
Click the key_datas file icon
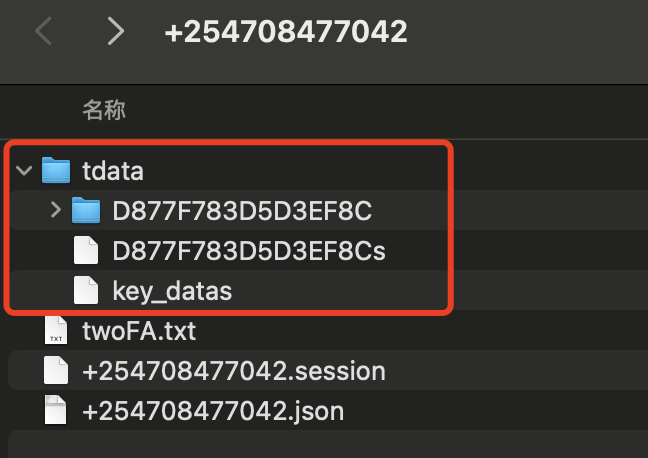87,291
